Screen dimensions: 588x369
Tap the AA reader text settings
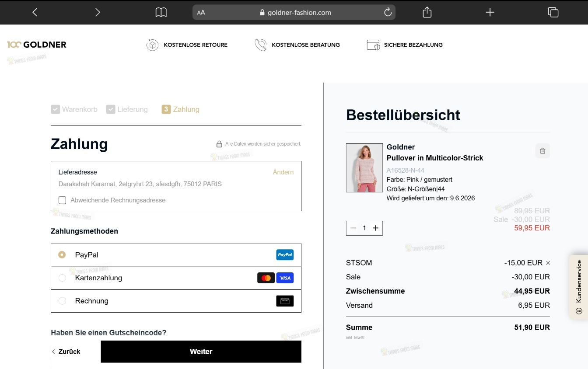point(201,13)
